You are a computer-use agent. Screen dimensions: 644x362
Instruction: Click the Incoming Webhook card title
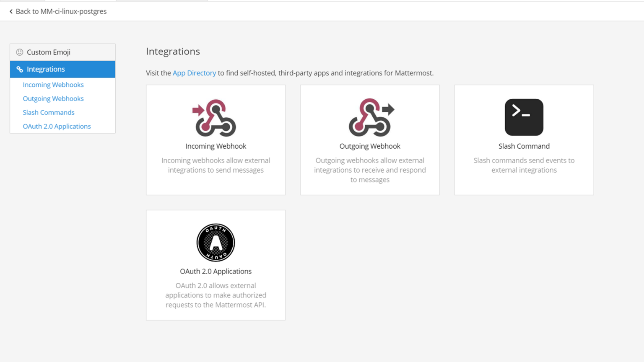(216, 146)
